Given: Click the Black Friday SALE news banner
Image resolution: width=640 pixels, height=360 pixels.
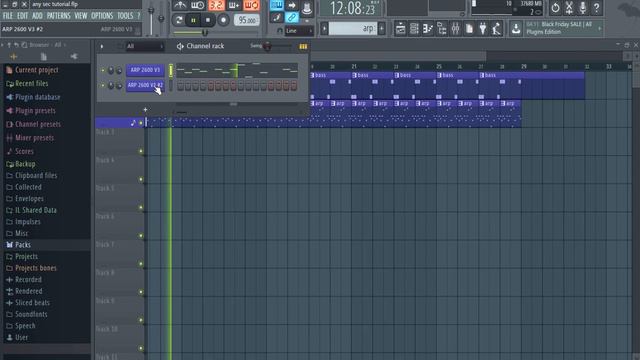Looking at the screenshot, I should 563,28.
